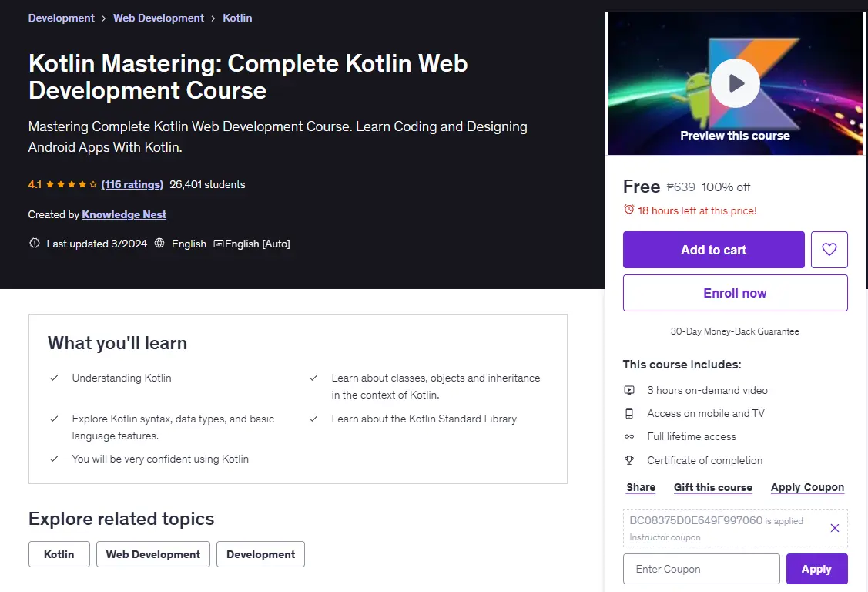Click the Add to cart button
The width and height of the screenshot is (868, 592).
click(713, 250)
